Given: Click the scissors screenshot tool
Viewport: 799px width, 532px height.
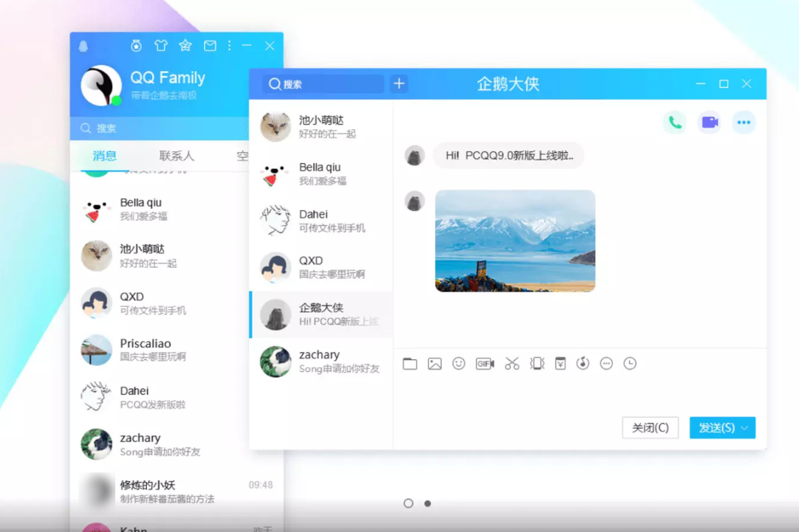Looking at the screenshot, I should point(512,364).
